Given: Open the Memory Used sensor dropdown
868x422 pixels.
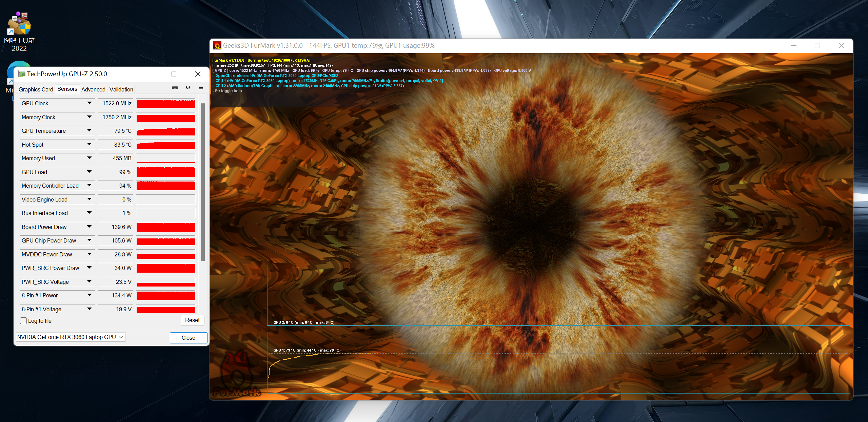Looking at the screenshot, I should 89,158.
